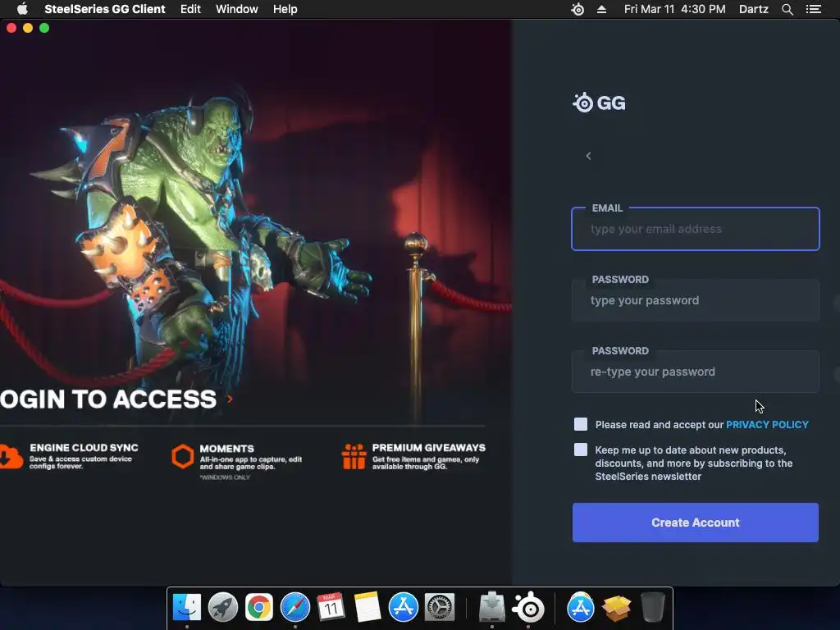Tick the SteelSeries newsletter subscription checkbox

[581, 450]
